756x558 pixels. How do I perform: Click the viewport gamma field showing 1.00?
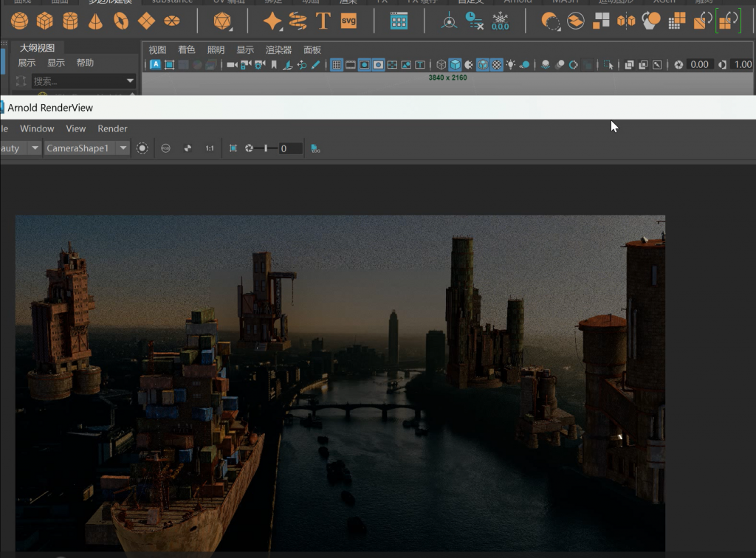point(742,64)
